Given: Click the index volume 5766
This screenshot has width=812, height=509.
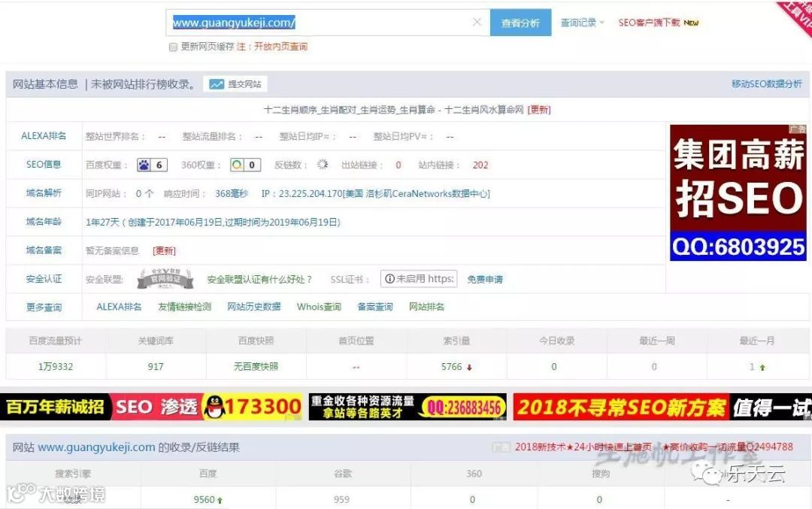Looking at the screenshot, I should pyautogui.click(x=451, y=367).
